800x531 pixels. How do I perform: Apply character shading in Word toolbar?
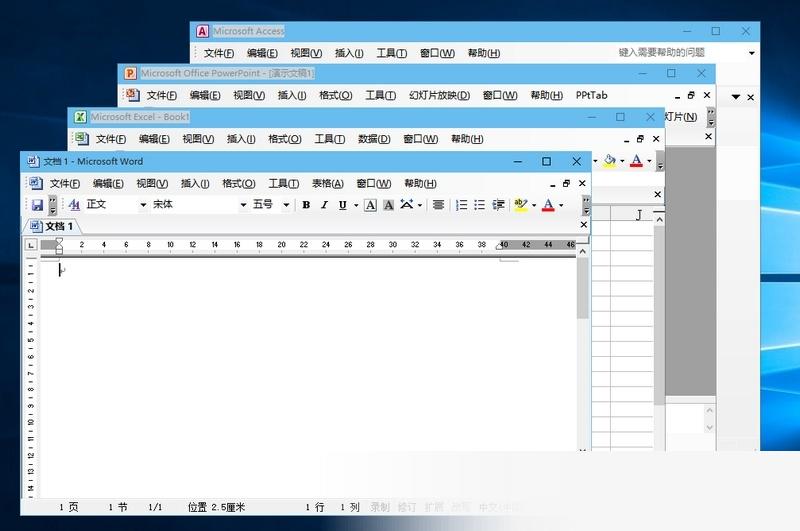pyautogui.click(x=389, y=205)
